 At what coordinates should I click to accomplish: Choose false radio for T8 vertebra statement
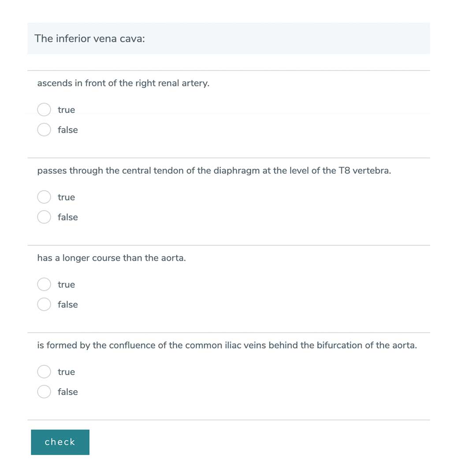[x=44, y=217]
